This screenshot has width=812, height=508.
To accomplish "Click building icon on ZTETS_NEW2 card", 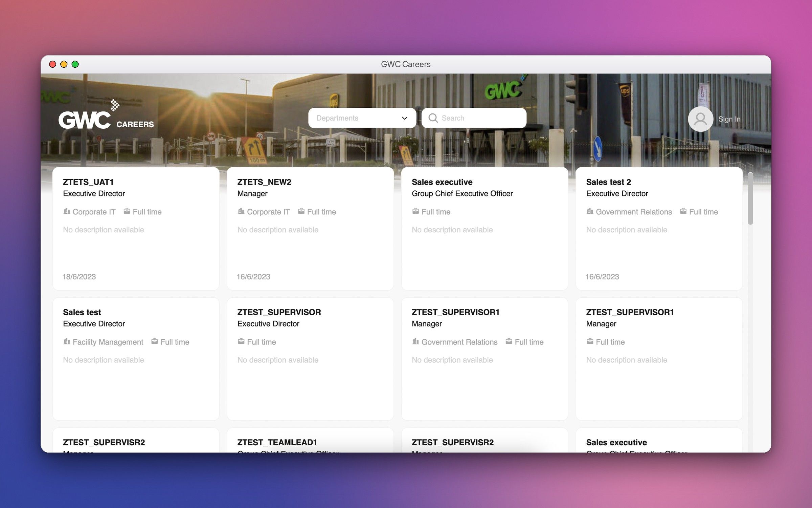I will pos(241,211).
